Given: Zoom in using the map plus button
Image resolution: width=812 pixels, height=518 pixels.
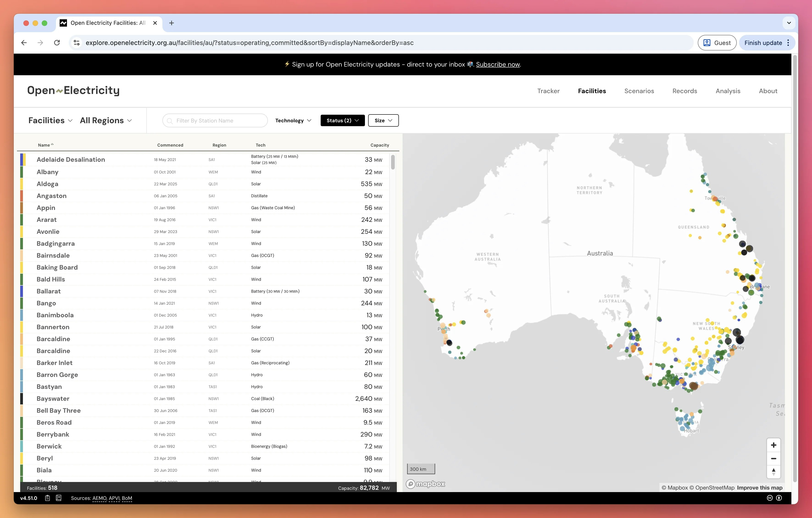Looking at the screenshot, I should pos(774,445).
